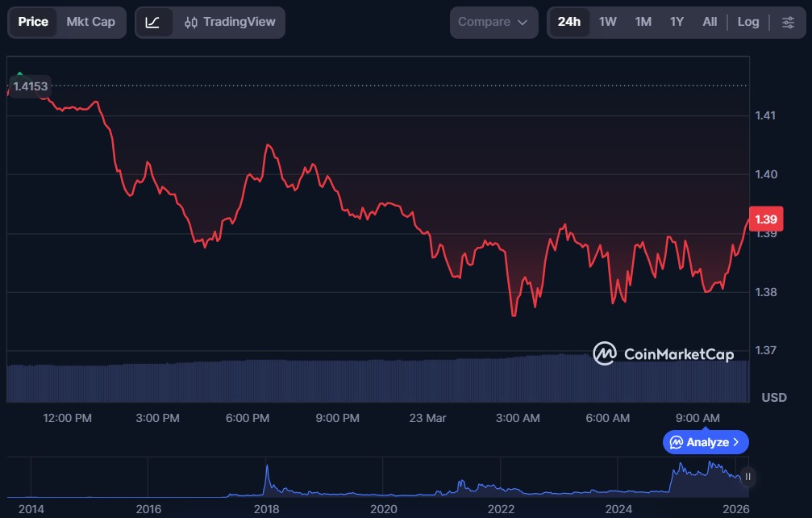Click the pause handle on range navigator
This screenshot has width=812, height=518.
pos(747,476)
